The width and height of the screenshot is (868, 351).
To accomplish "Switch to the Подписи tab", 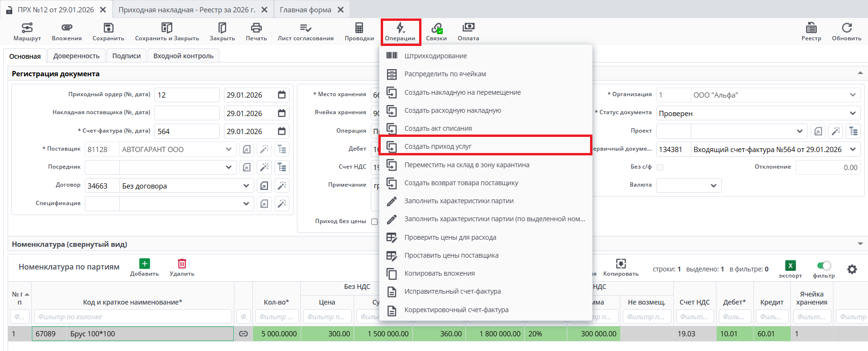I will tap(126, 56).
